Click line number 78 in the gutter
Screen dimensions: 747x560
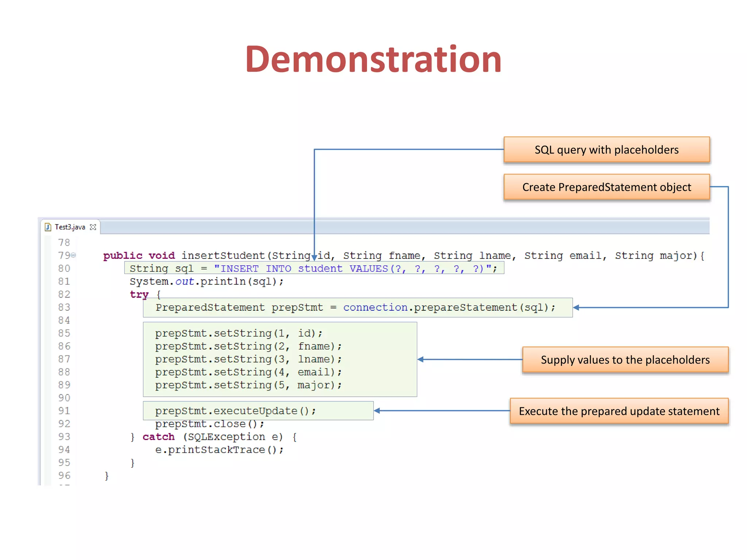[x=64, y=242]
